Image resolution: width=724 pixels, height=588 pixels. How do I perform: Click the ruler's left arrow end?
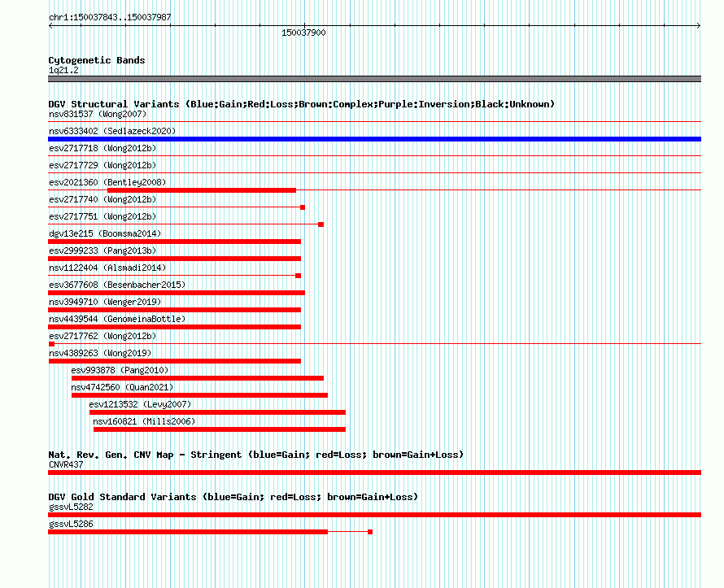coord(50,26)
